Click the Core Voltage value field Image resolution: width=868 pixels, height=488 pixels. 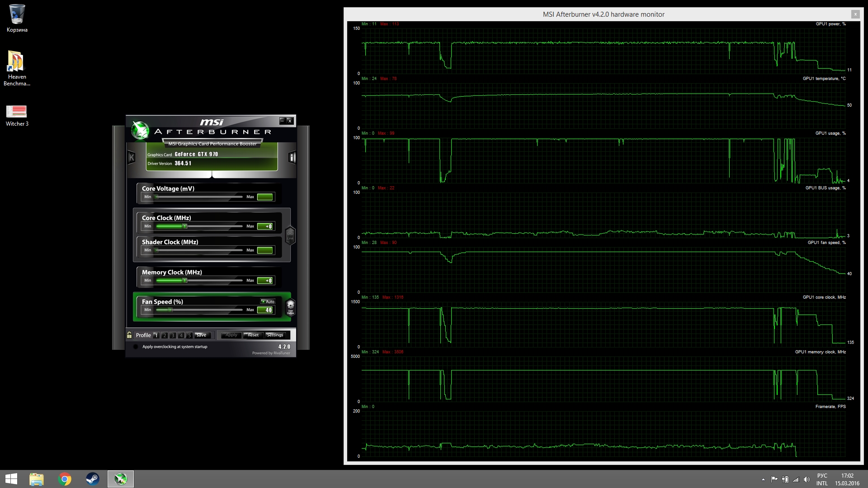(x=265, y=197)
